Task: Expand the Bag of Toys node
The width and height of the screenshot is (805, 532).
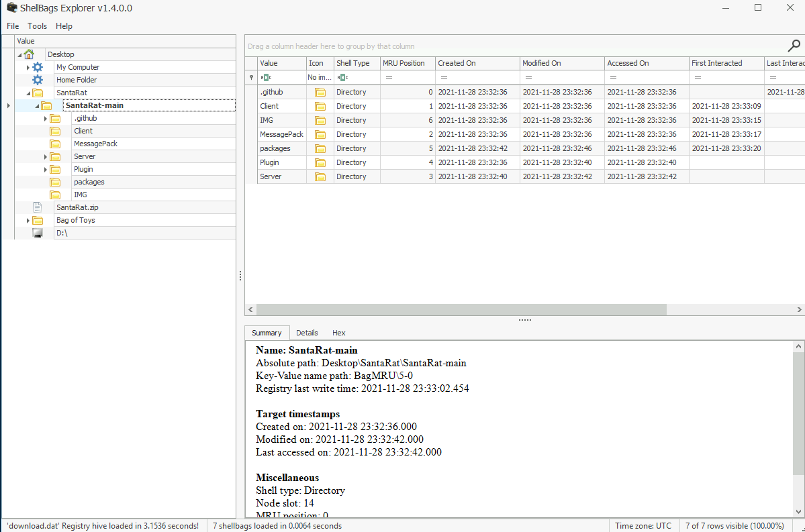Action: point(28,220)
